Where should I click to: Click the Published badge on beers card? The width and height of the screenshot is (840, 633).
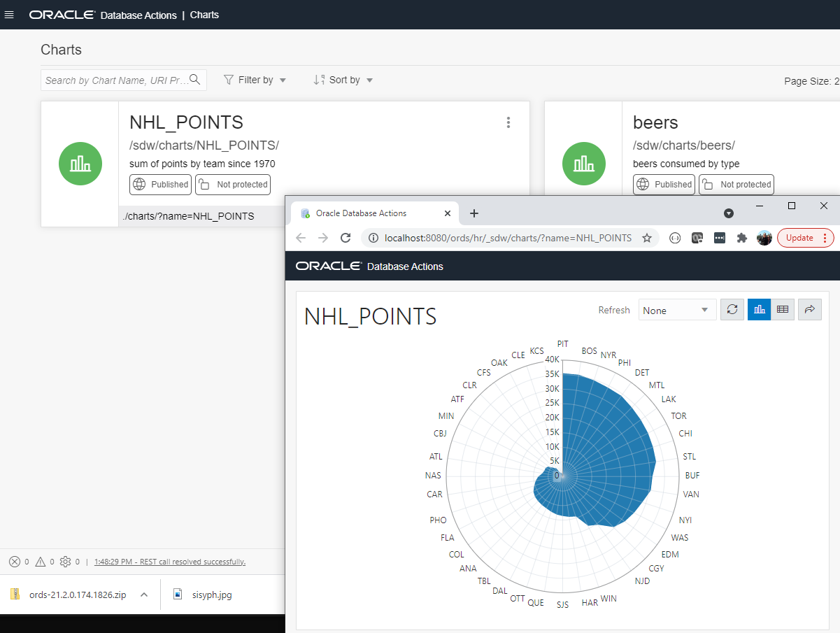664,185
